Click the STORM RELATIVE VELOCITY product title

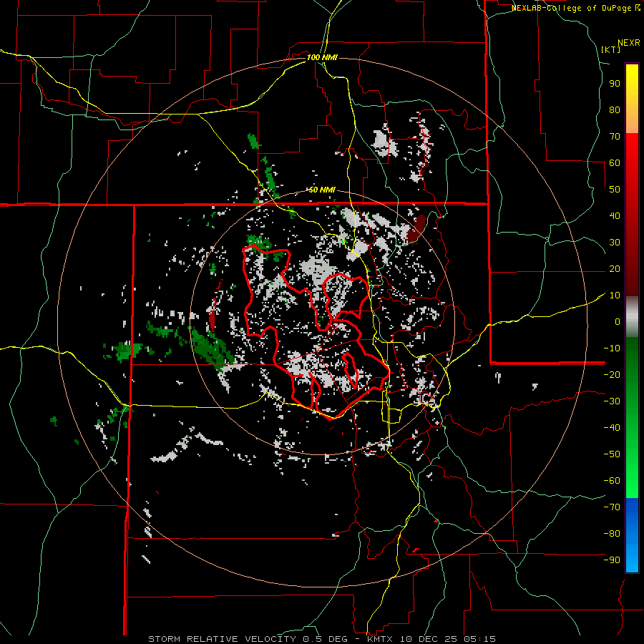pyautogui.click(x=223, y=639)
